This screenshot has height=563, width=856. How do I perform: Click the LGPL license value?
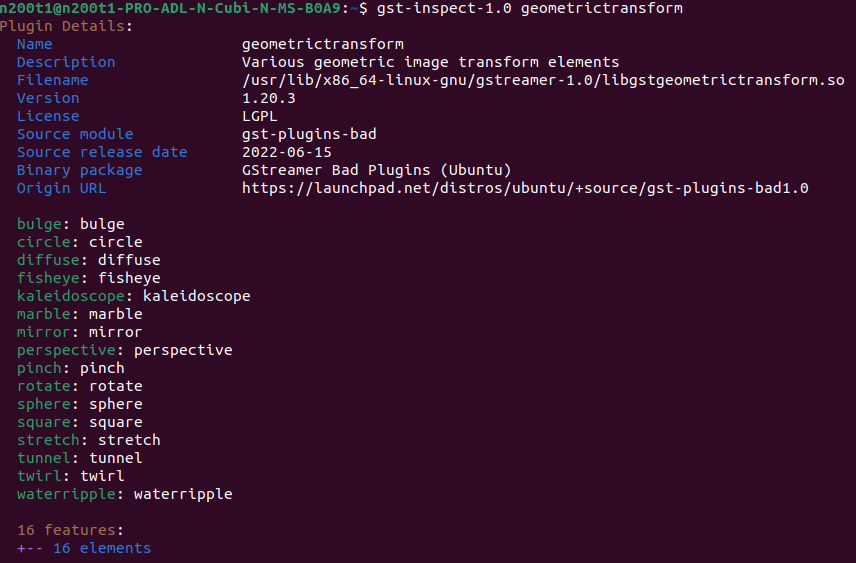pos(260,116)
